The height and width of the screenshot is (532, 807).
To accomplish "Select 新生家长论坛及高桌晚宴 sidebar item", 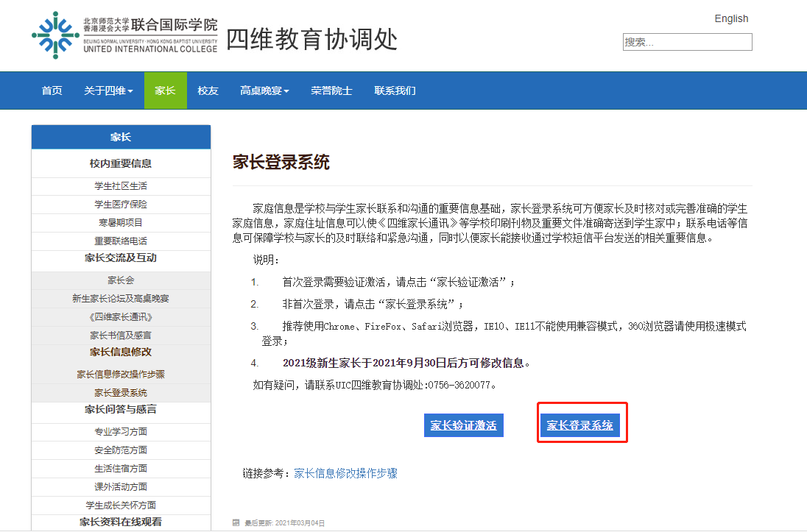I will click(x=121, y=299).
